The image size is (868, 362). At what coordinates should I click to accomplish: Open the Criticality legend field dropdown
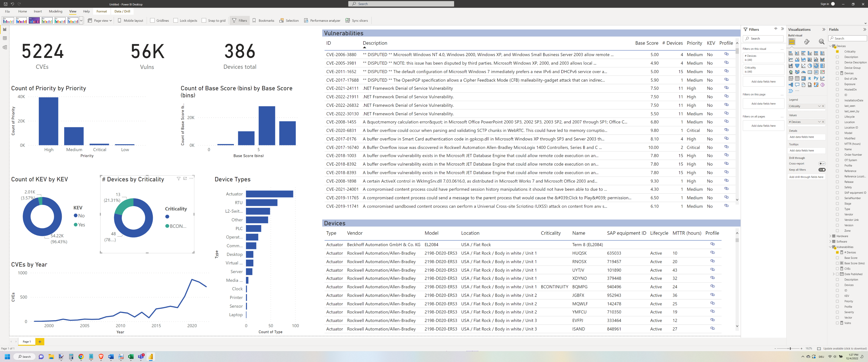[x=819, y=106]
